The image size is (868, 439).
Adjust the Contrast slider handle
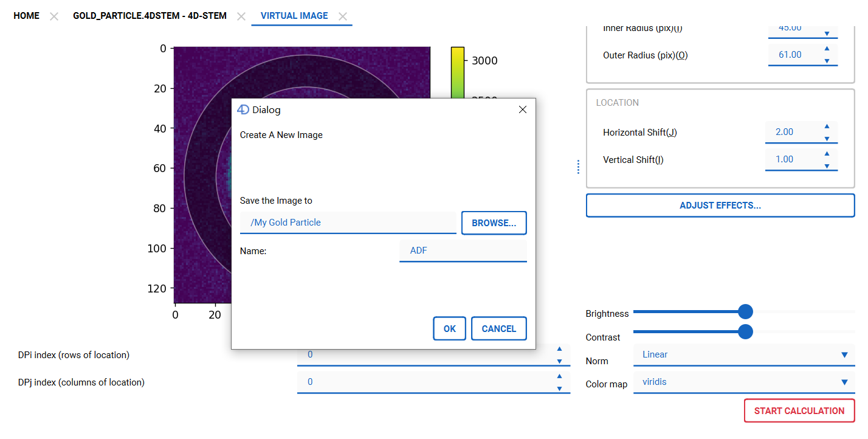(745, 331)
